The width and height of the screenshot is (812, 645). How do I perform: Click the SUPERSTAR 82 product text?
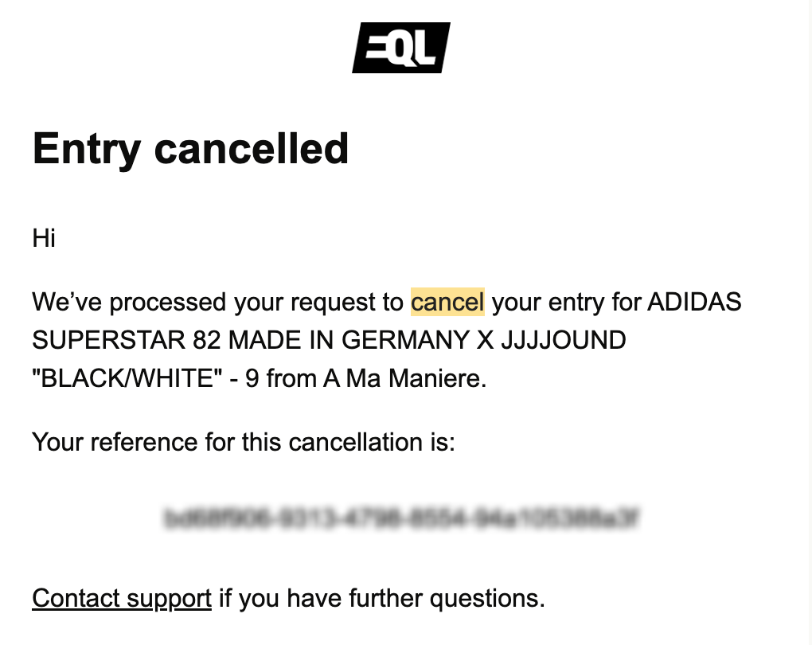(x=127, y=340)
